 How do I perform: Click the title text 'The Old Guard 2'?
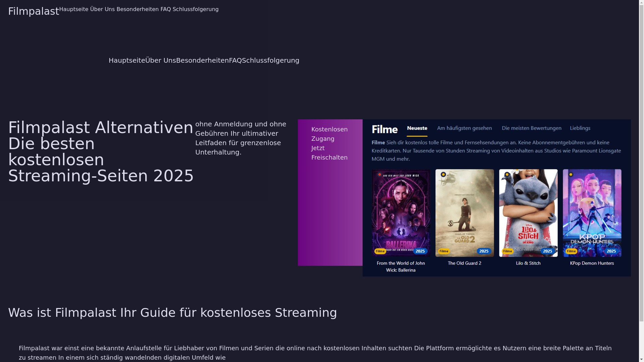coord(465,263)
